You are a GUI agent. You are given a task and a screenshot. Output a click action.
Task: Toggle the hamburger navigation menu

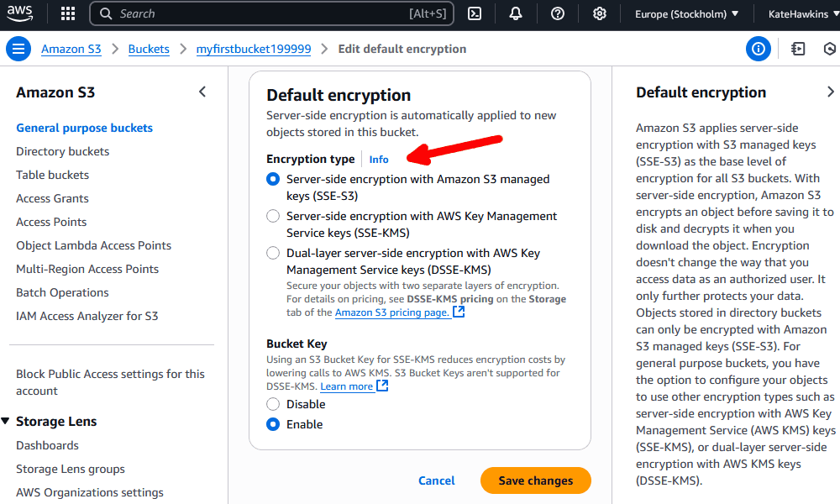(18, 49)
